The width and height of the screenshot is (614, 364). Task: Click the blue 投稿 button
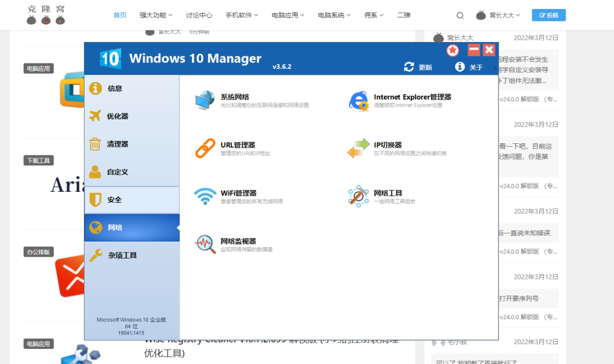point(549,15)
